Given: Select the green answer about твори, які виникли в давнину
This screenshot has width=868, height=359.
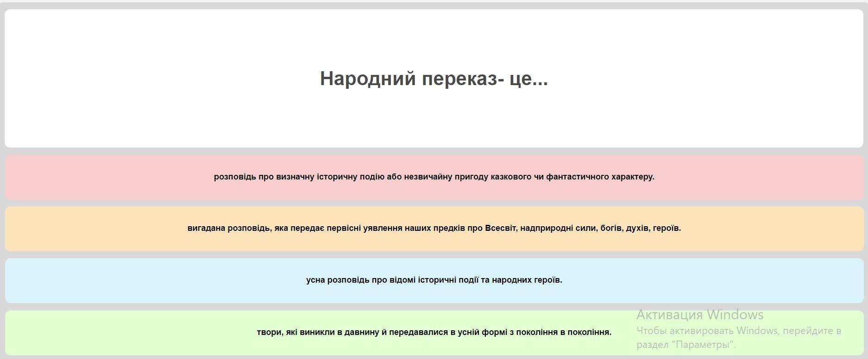Looking at the screenshot, I should pyautogui.click(x=434, y=333).
